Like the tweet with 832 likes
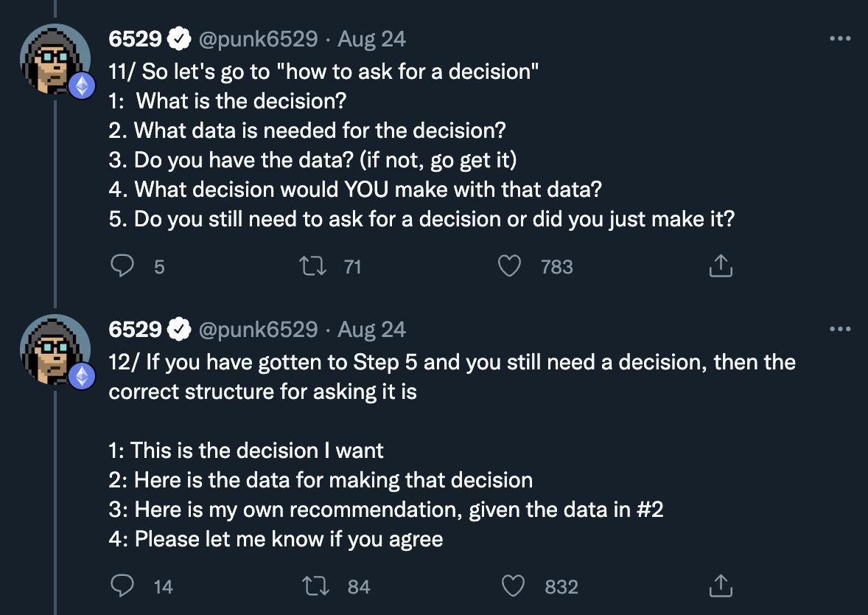Viewport: 868px width, 615px height. (513, 586)
